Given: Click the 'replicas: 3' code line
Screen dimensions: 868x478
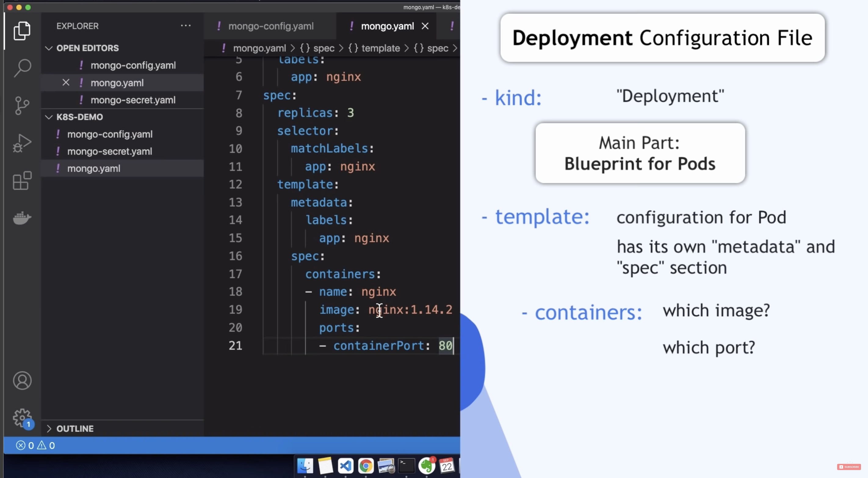Looking at the screenshot, I should [315, 113].
